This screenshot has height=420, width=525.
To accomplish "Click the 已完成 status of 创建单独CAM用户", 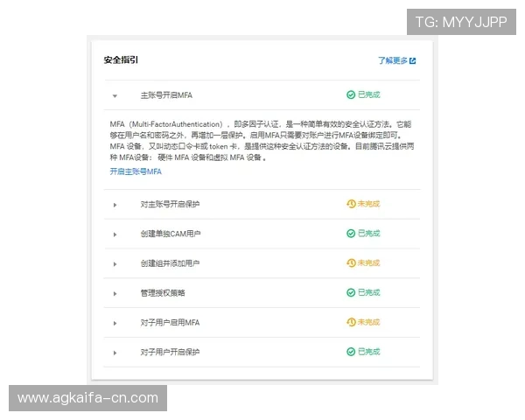I will [x=369, y=234].
